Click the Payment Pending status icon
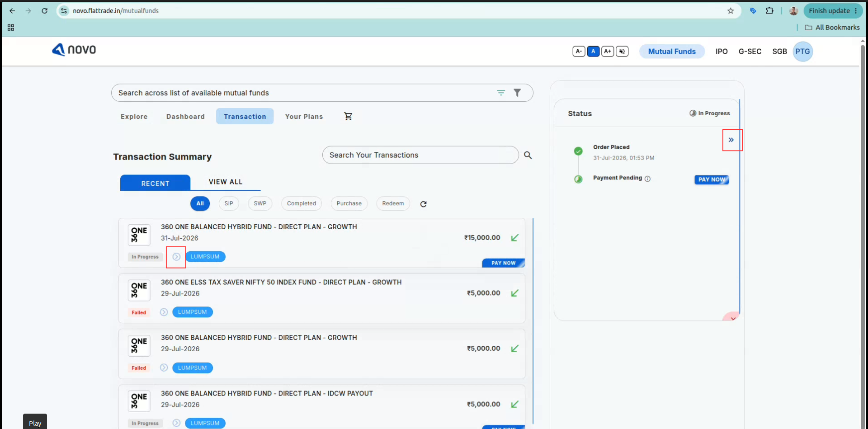 click(x=578, y=179)
